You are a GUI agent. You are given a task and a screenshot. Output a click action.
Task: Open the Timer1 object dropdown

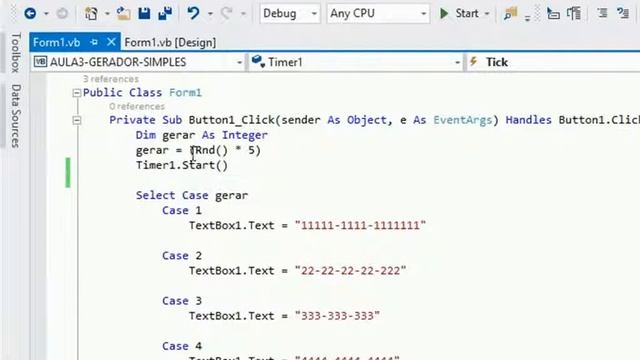(355, 62)
